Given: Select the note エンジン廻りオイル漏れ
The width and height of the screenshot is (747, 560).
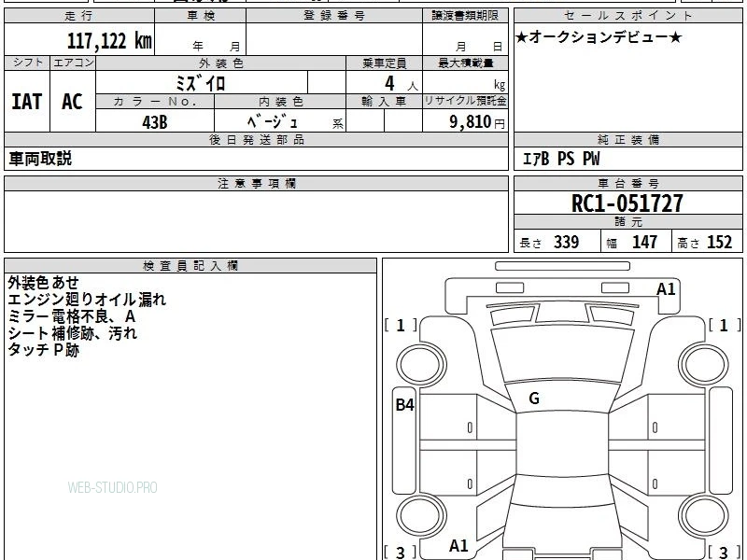Looking at the screenshot, I should [87, 300].
